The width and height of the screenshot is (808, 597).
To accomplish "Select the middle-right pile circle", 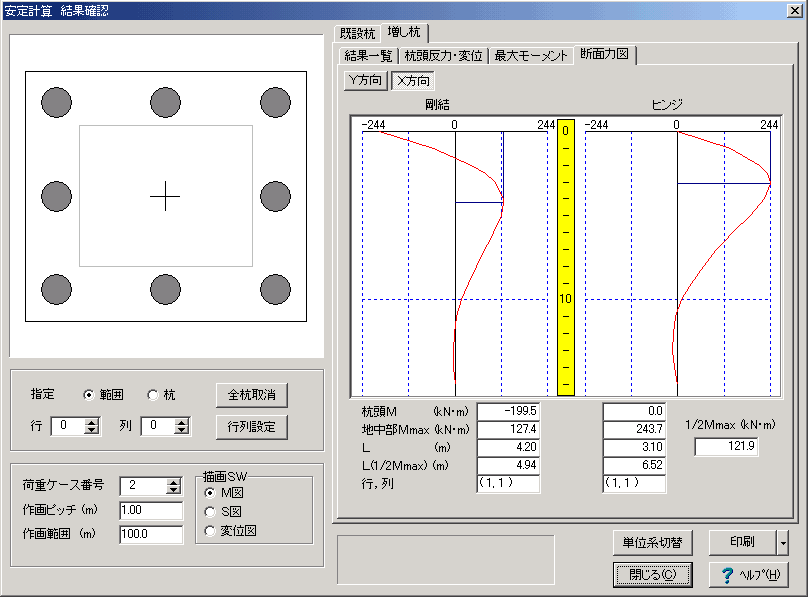I will point(275,196).
